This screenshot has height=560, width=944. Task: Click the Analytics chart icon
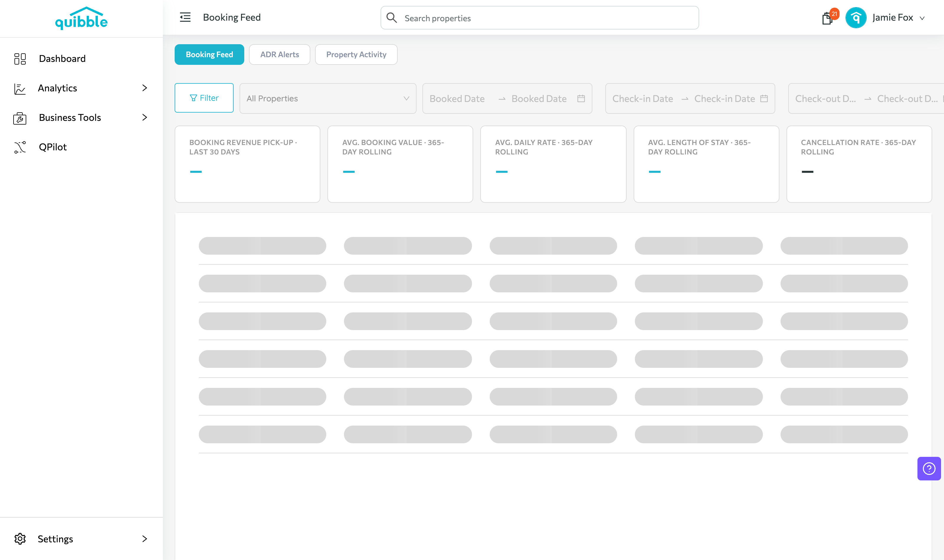click(20, 89)
